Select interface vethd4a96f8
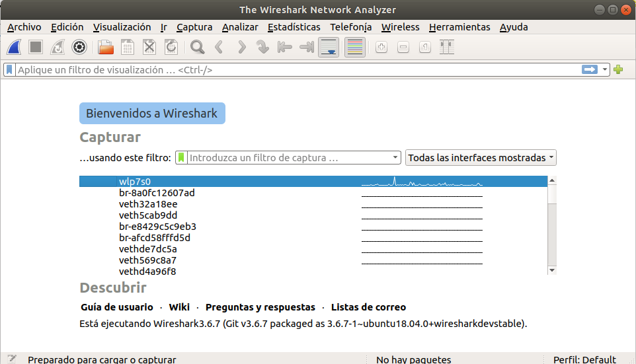Image resolution: width=636 pixels, height=364 pixels. tap(313, 271)
